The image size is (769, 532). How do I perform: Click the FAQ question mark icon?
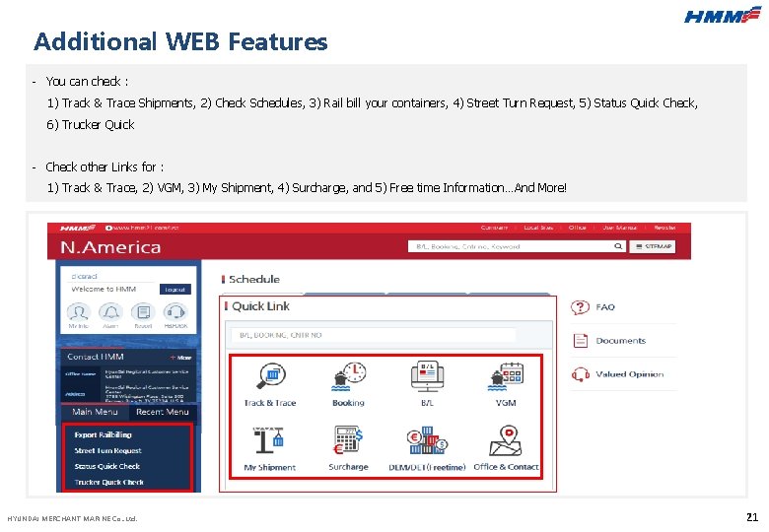[x=580, y=307]
